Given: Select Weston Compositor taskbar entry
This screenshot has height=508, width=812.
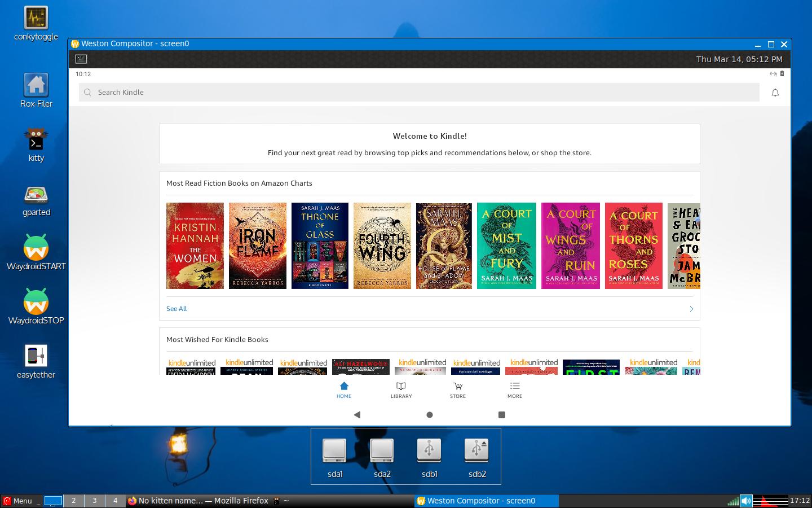Looking at the screenshot, I should 486,501.
